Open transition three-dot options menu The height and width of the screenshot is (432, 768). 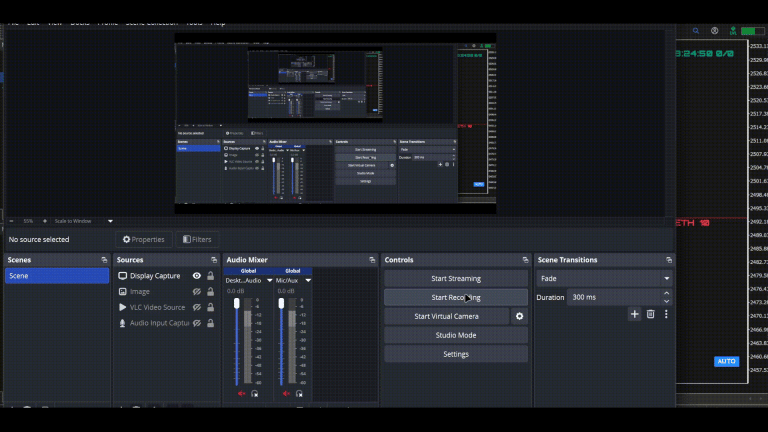(x=666, y=314)
